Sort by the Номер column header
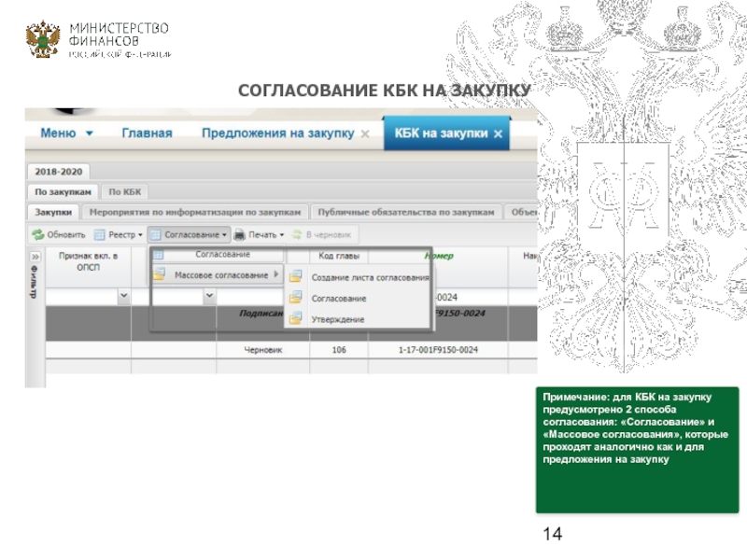This screenshot has width=747, height=560. 439,256
